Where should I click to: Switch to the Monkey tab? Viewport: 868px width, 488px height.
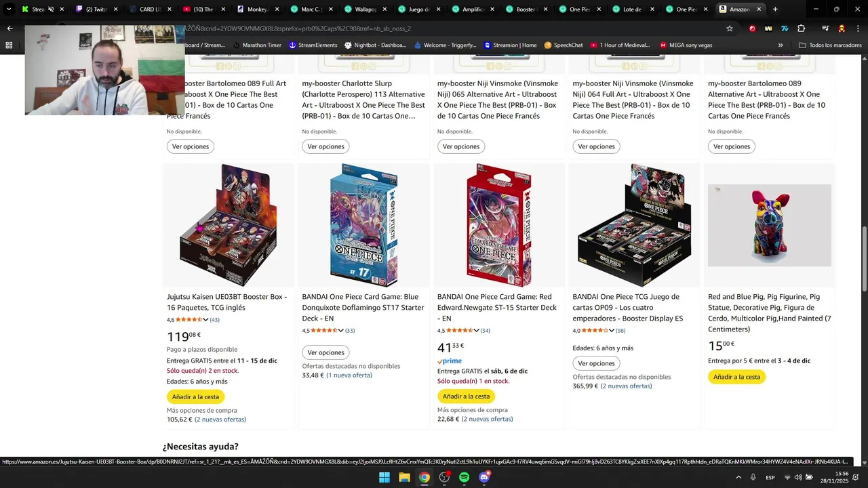tap(258, 9)
